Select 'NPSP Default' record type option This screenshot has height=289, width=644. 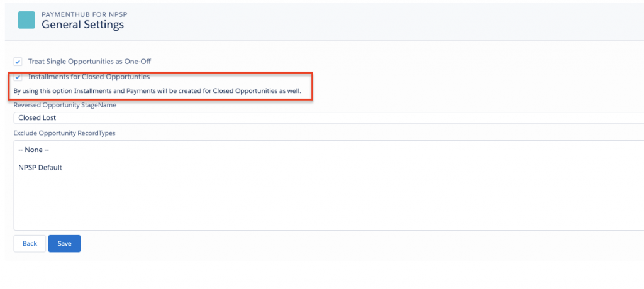coord(40,168)
